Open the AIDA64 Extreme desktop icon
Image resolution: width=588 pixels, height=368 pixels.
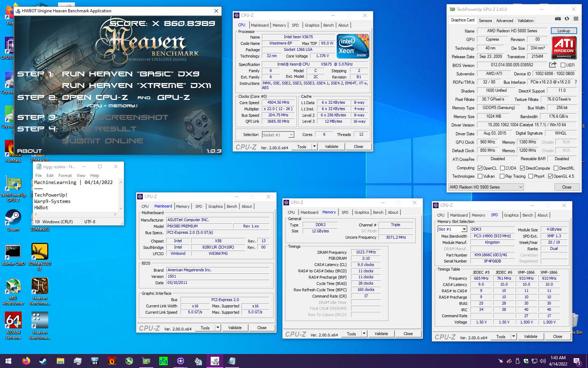point(13,326)
